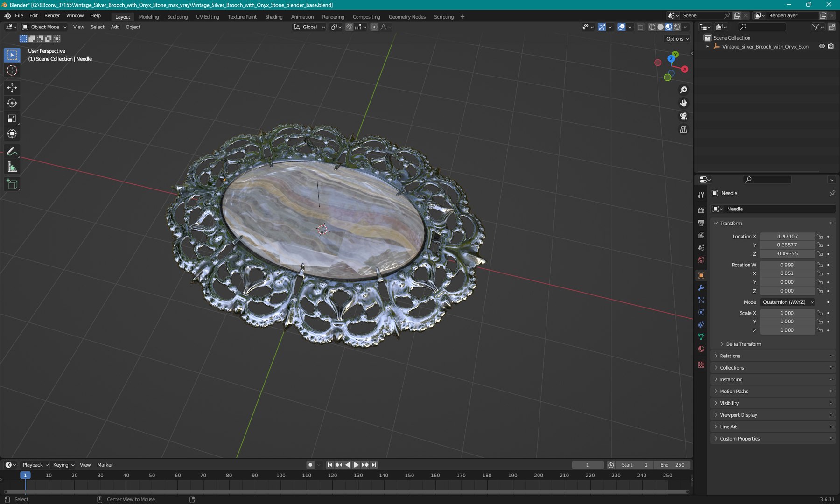This screenshot has height=504, width=840.
Task: Activate the Move tool
Action: [12, 88]
